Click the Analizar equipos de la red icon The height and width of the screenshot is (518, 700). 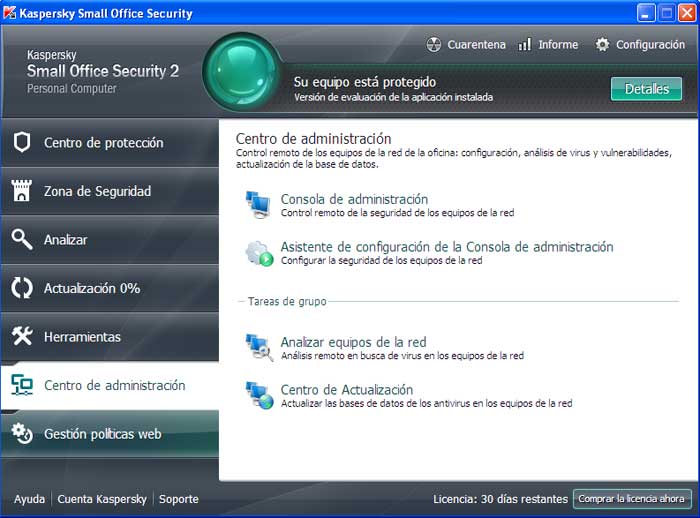pyautogui.click(x=258, y=347)
